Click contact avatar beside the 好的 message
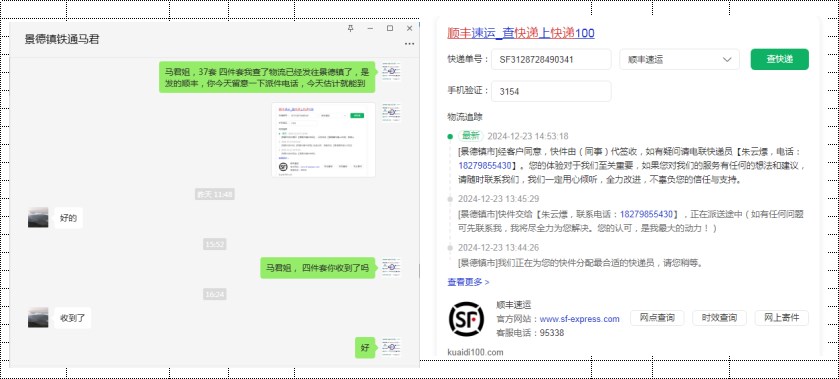This screenshot has width=839, height=379. [38, 218]
